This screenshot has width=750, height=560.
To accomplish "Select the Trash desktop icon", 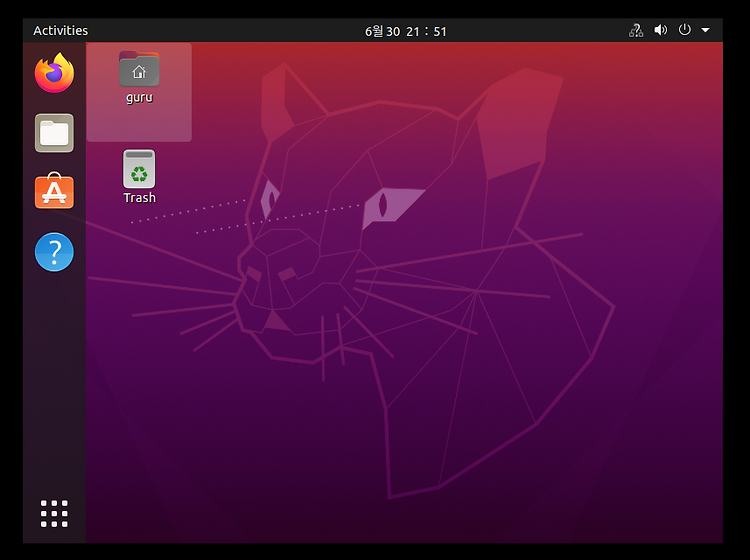I will (x=139, y=169).
